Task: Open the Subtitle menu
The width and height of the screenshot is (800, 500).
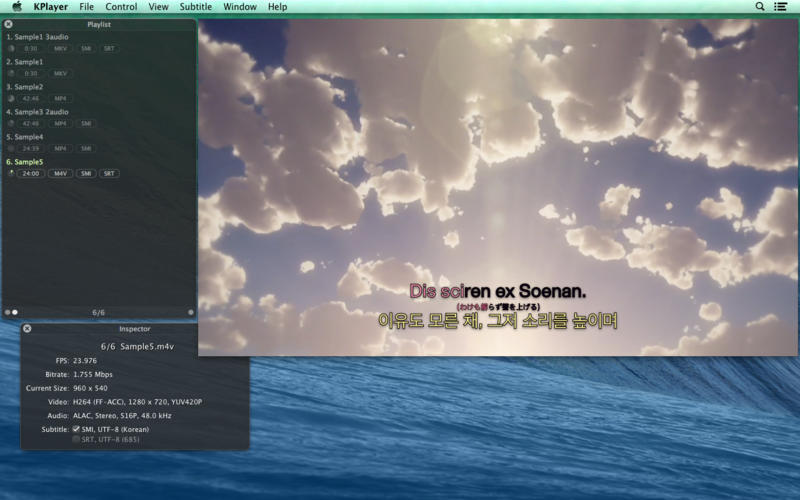Action: [x=195, y=7]
